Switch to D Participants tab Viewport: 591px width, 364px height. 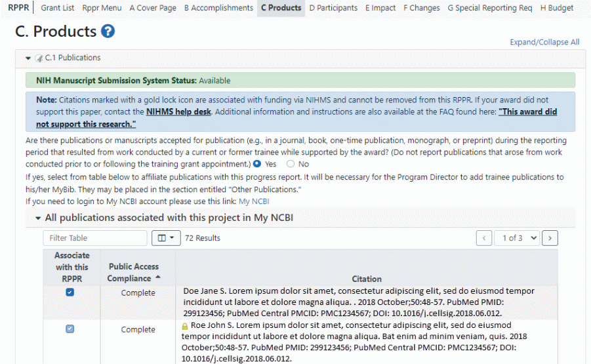333,8
